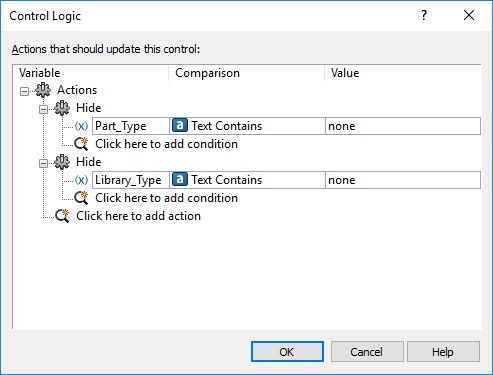The height and width of the screenshot is (375, 493).
Task: Click the variable (x) icon beside Library_Type
Action: [x=81, y=180]
